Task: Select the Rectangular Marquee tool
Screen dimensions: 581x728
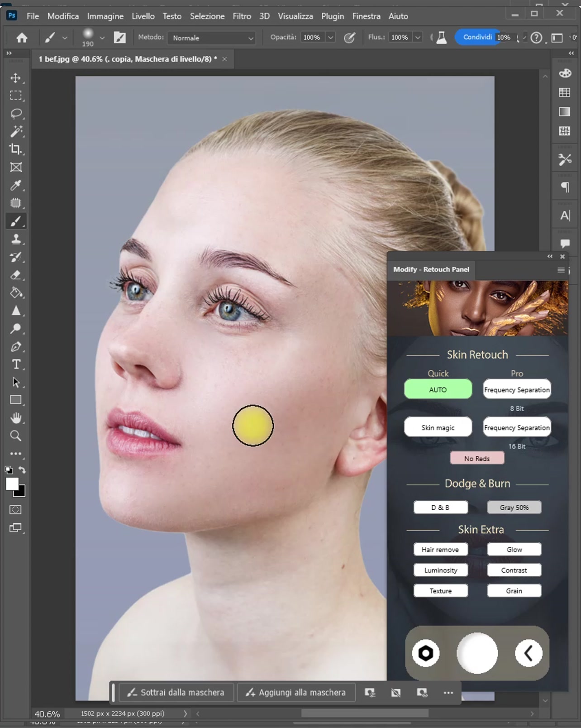Action: (16, 96)
